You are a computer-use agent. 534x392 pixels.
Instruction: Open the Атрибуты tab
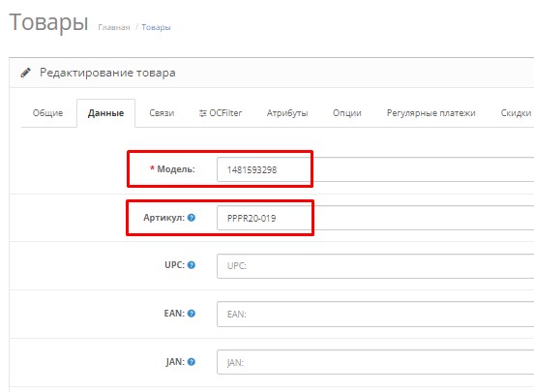tap(287, 113)
